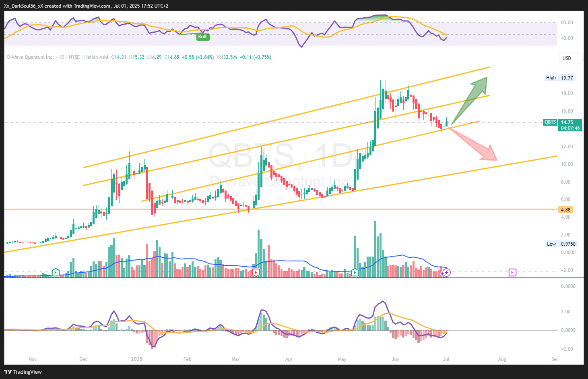This screenshot has height=379, width=588.
Task: Click the 2025 label on time axis
Action: click(137, 359)
